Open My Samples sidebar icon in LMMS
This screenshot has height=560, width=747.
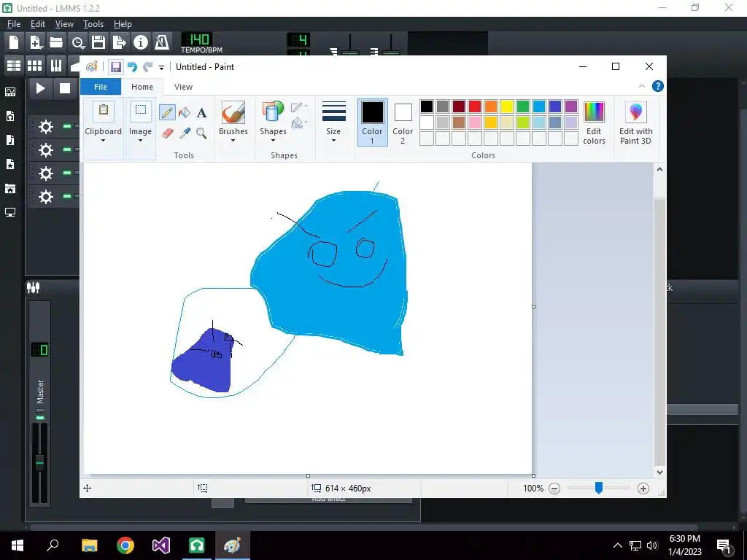pyautogui.click(x=10, y=140)
